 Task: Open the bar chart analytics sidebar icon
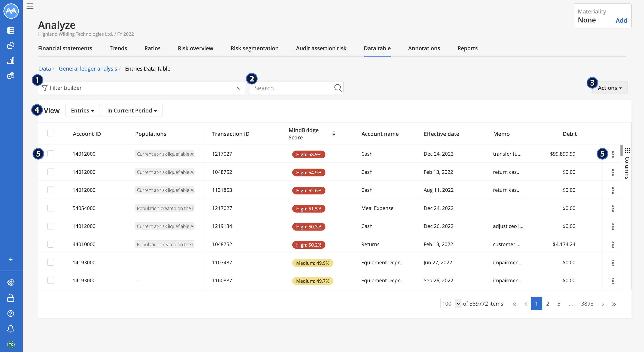[11, 61]
